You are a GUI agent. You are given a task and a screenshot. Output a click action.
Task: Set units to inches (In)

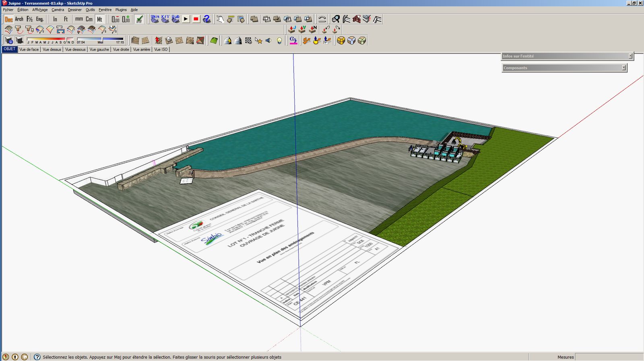pos(55,19)
